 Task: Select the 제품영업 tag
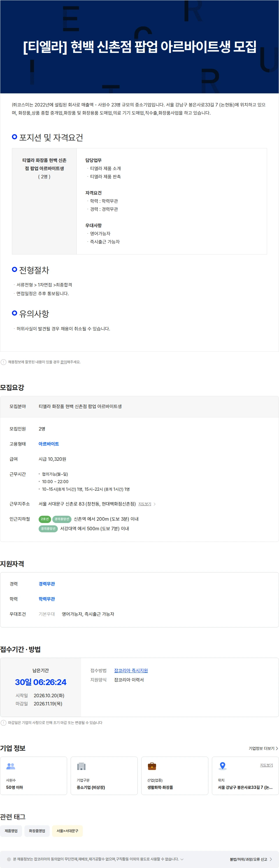pos(11,830)
